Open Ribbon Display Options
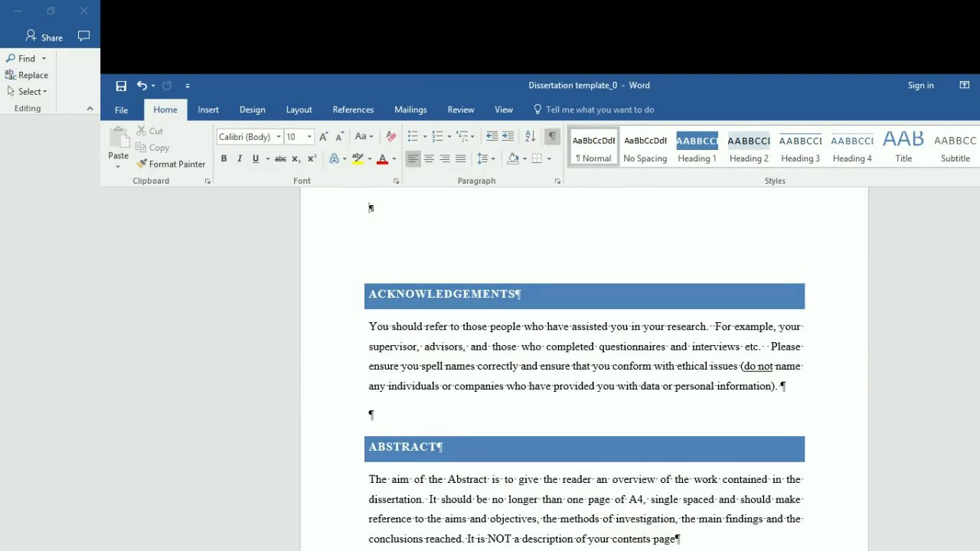Image resolution: width=980 pixels, height=551 pixels. (x=965, y=86)
